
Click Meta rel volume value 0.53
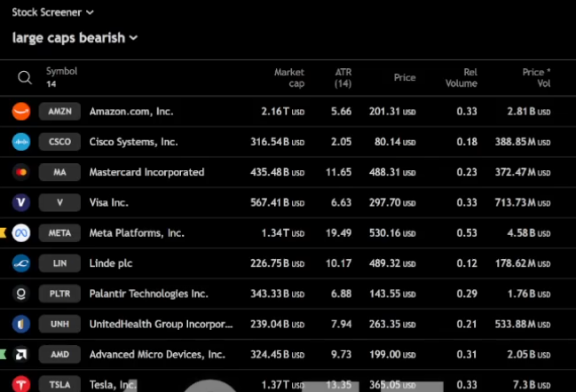[x=467, y=233]
